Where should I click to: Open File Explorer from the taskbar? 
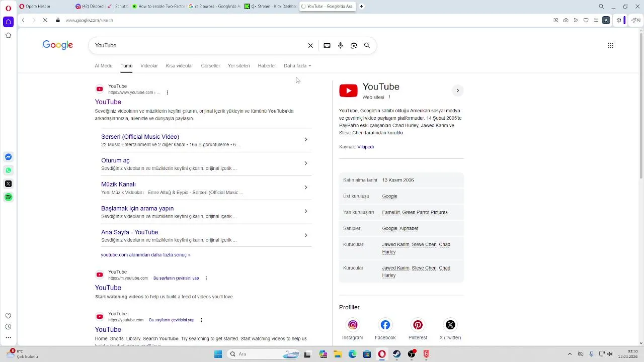(x=338, y=354)
